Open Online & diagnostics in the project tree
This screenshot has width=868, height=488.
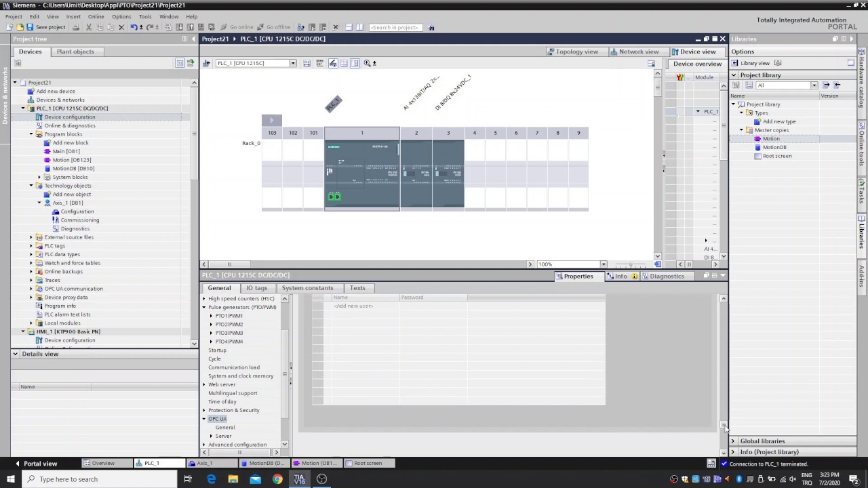coord(69,125)
